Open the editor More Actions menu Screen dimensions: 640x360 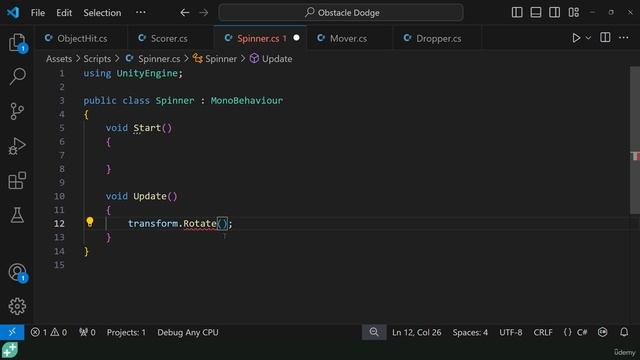(624, 38)
